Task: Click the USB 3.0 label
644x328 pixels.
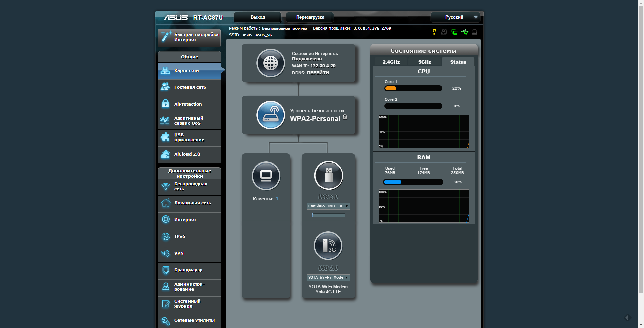Action: (328, 197)
